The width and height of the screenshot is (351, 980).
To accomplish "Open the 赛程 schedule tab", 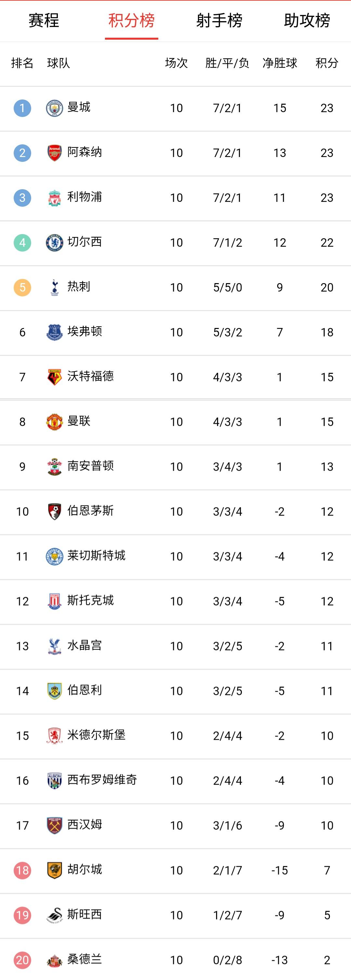I will click(x=44, y=20).
